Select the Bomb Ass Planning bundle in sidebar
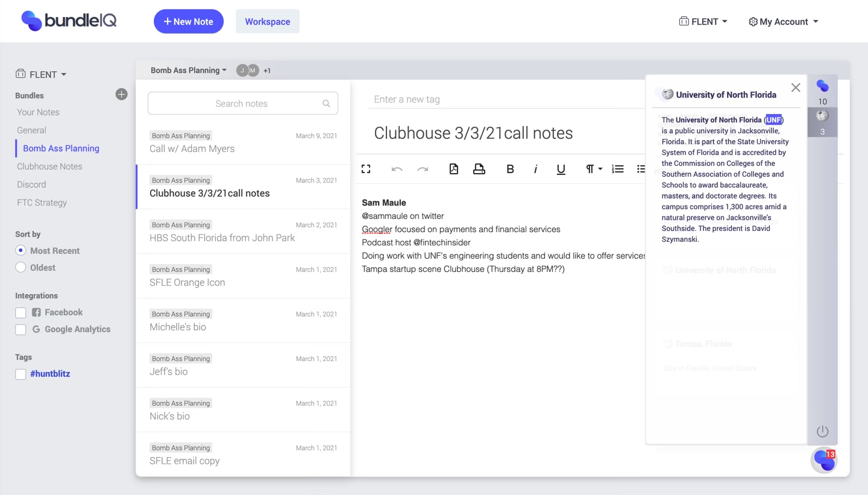 point(61,148)
